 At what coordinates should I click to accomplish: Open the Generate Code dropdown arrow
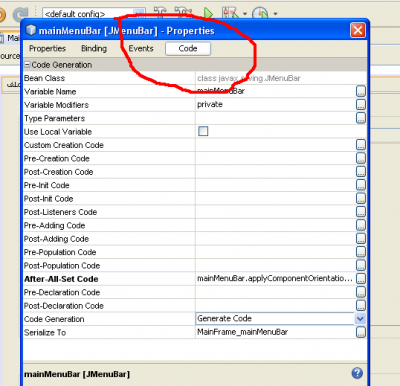point(360,319)
